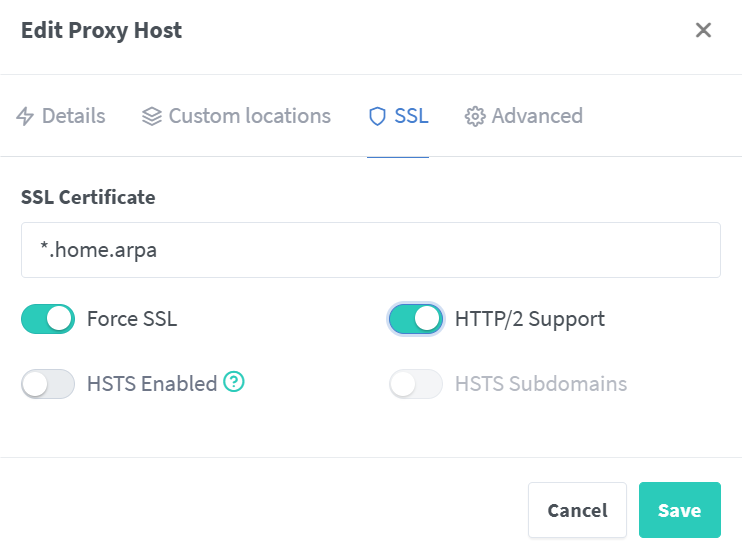The image size is (743, 555).
Task: Cancel editing the proxy host
Action: tap(577, 510)
